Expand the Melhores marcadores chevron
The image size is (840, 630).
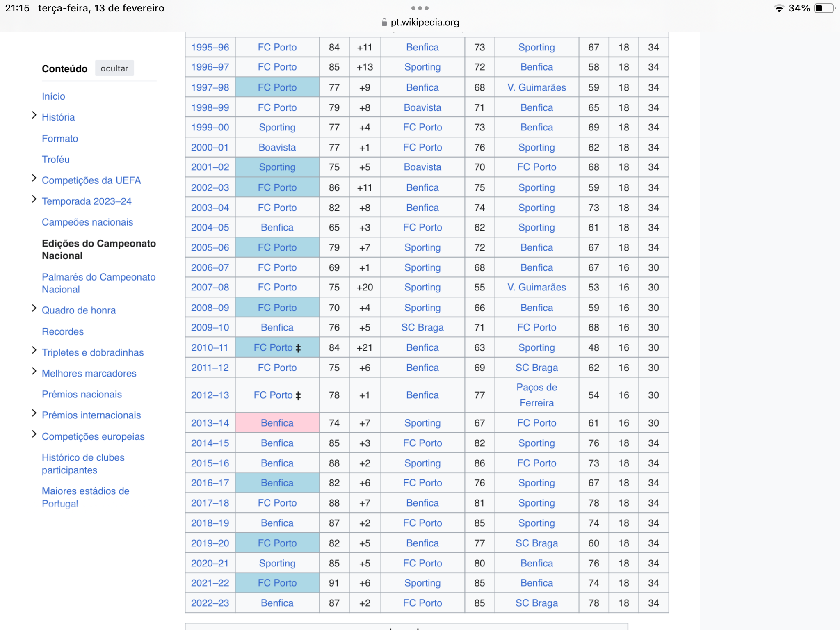tap(34, 372)
